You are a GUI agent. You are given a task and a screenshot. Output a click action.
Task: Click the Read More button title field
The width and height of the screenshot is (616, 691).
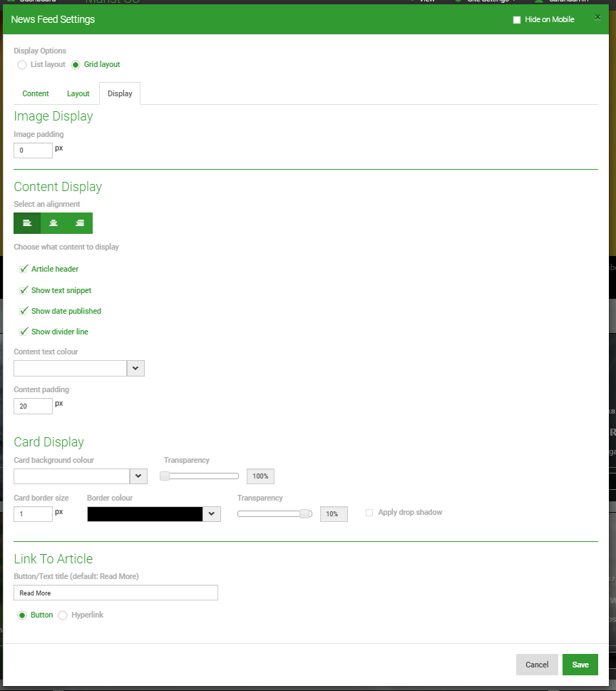click(116, 593)
